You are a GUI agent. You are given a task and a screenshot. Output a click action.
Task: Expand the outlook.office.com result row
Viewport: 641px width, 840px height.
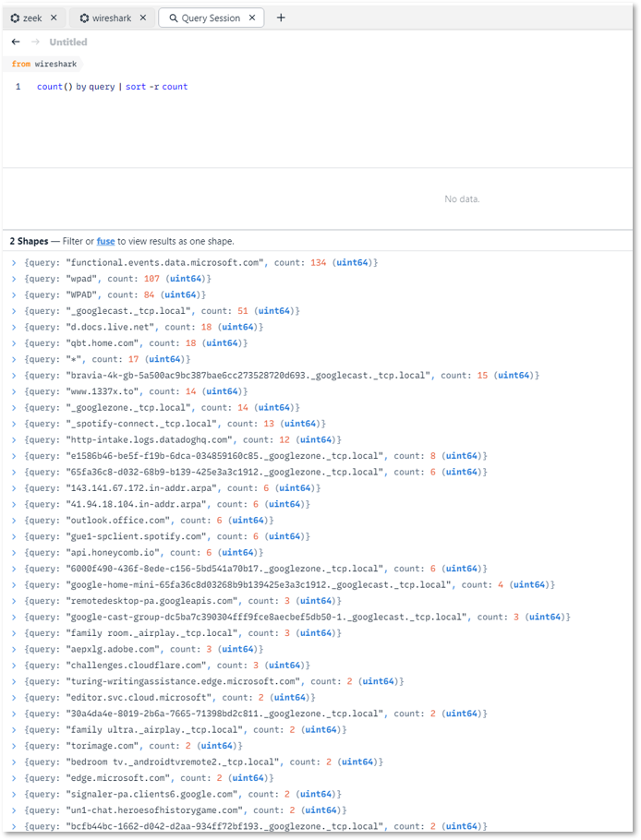pos(14,520)
